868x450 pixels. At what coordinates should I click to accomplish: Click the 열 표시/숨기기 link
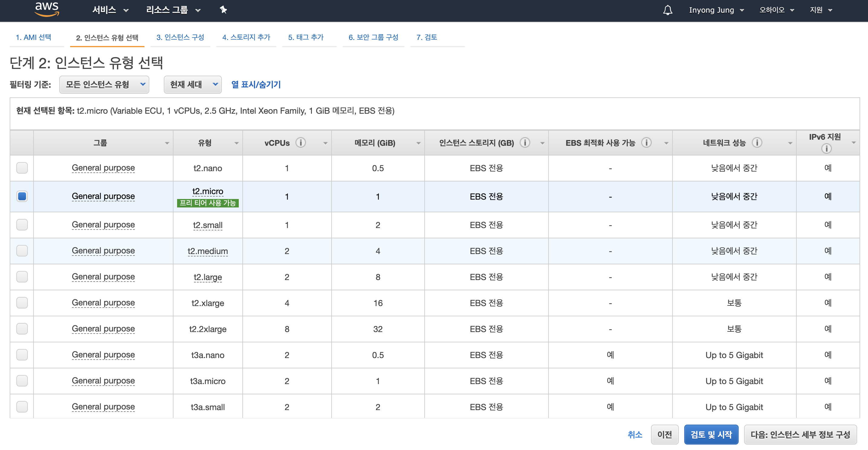click(x=256, y=84)
